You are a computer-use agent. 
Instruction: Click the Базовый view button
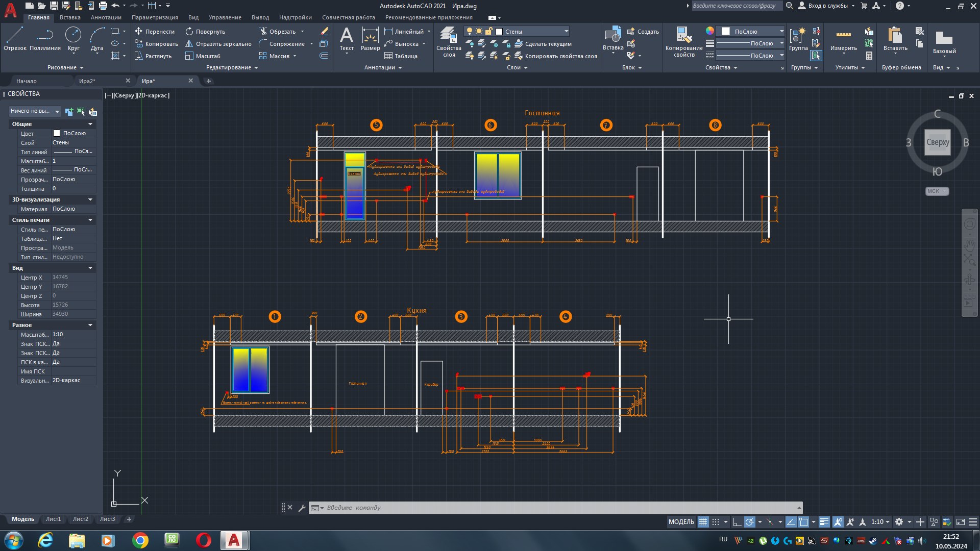(x=944, y=42)
